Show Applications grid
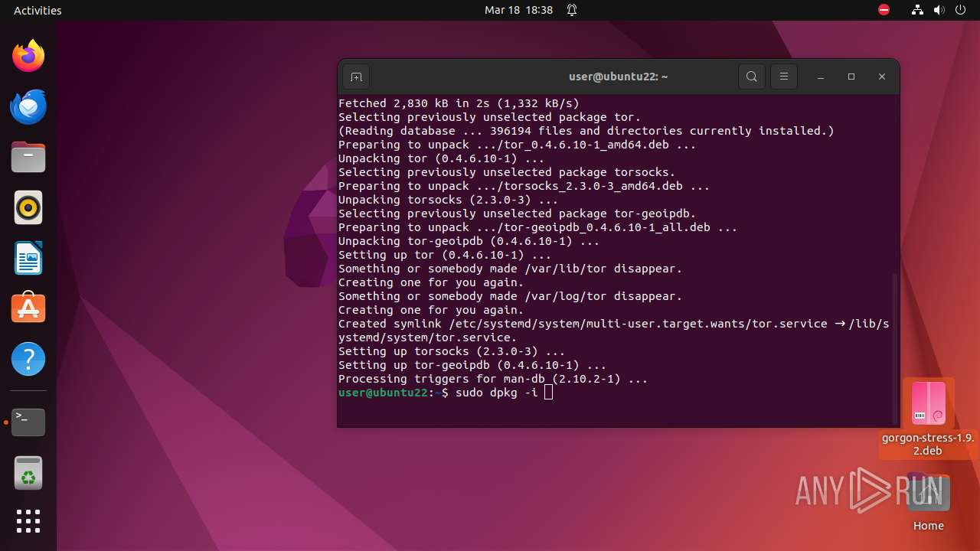 28,521
